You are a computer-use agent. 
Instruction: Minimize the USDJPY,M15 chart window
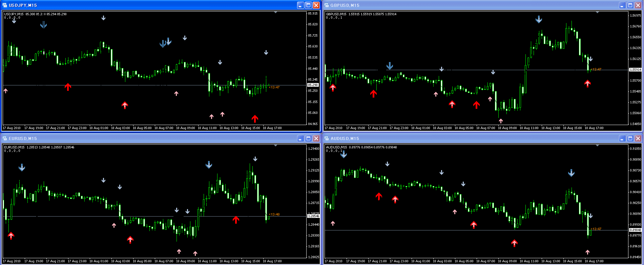pyautogui.click(x=300, y=5)
